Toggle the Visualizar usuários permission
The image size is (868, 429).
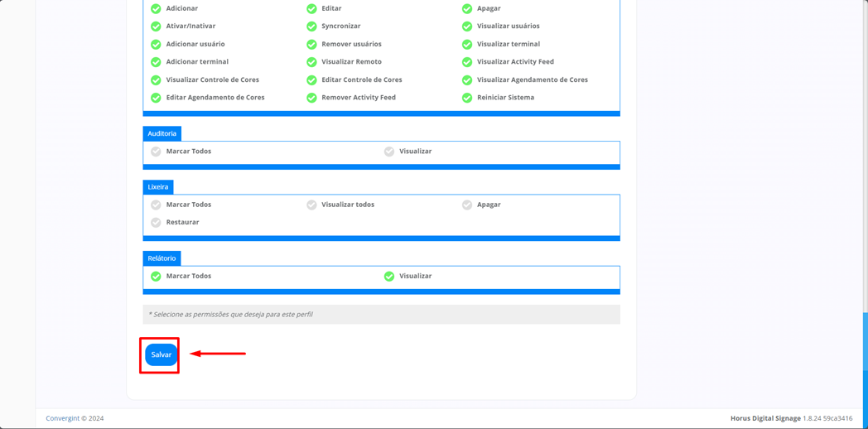[x=467, y=26]
